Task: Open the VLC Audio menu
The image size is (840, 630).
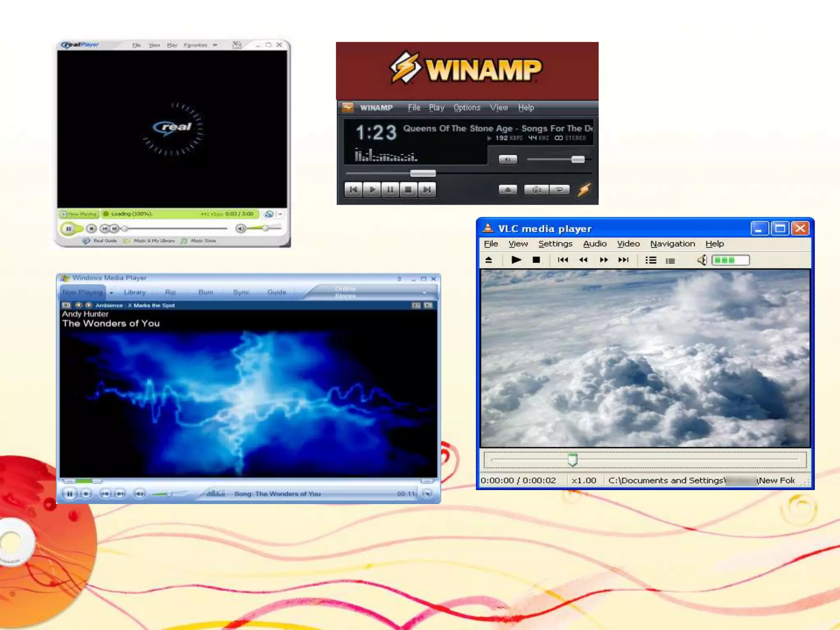Action: 594,244
